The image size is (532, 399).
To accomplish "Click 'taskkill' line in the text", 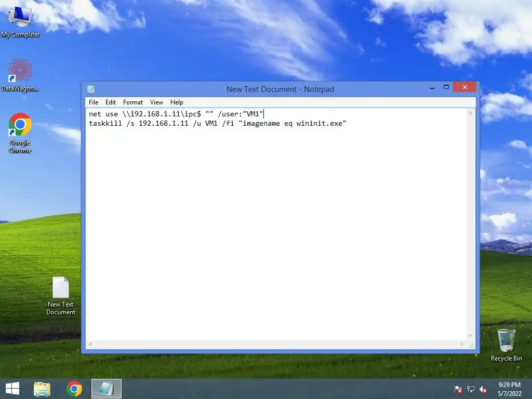I will coord(218,124).
